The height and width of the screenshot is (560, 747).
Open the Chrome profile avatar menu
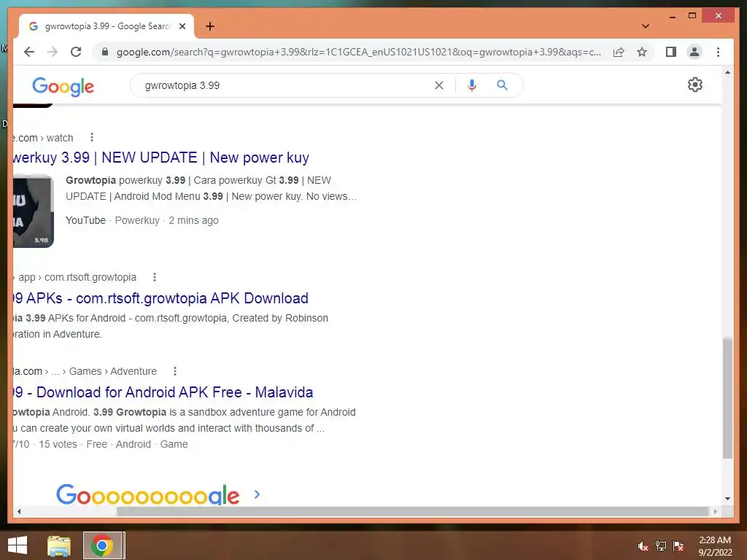pyautogui.click(x=694, y=52)
